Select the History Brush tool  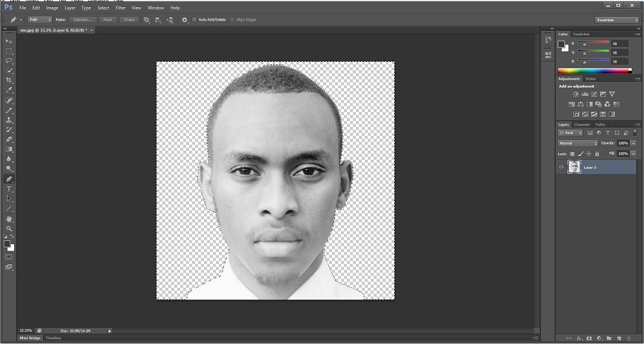8,130
